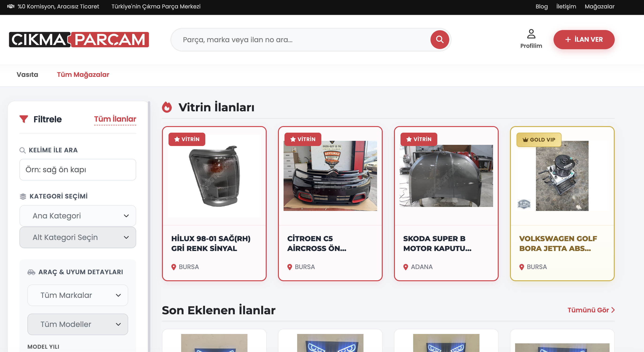Open the Skoda Super B Motor Kaputu title

[437, 243]
